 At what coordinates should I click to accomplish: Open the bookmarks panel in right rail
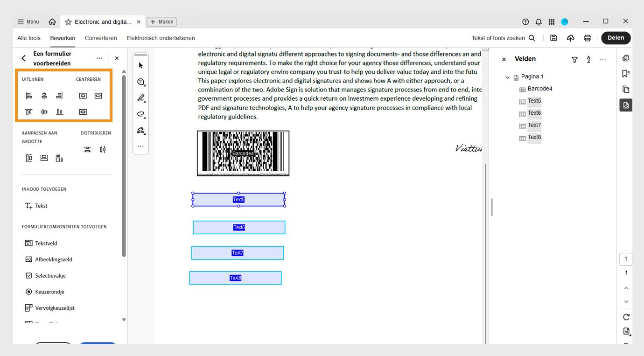pos(626,74)
